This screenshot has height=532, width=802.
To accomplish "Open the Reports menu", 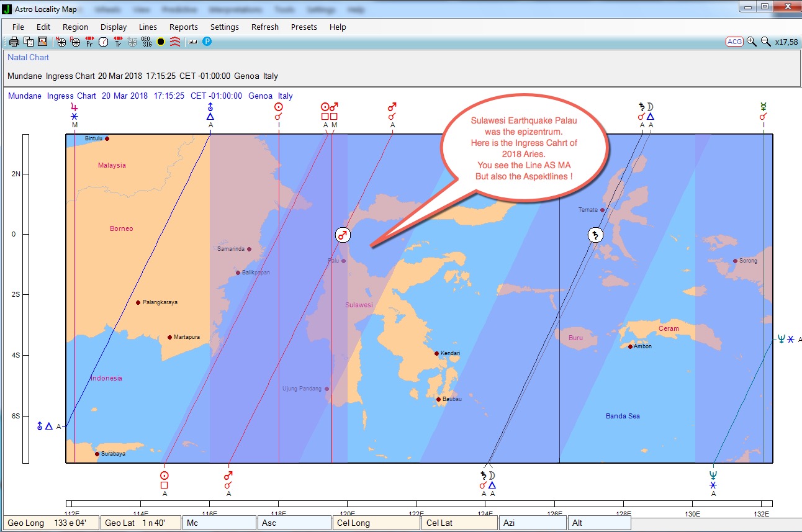I will (184, 27).
